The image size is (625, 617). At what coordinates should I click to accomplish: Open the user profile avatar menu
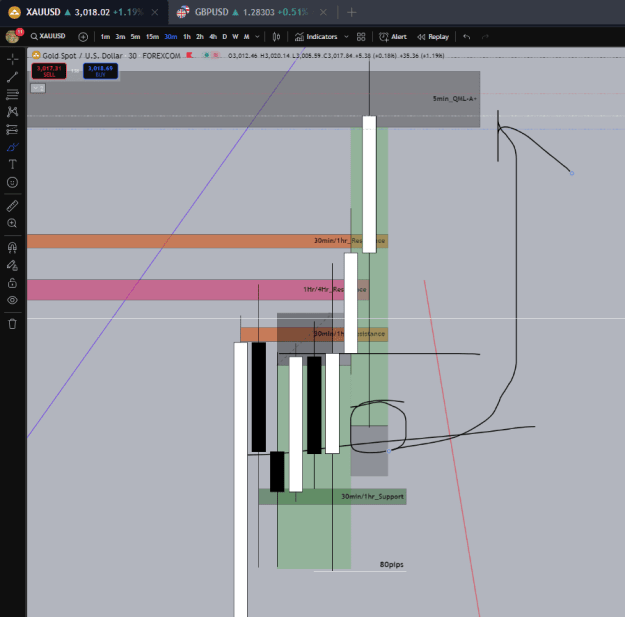(12, 37)
